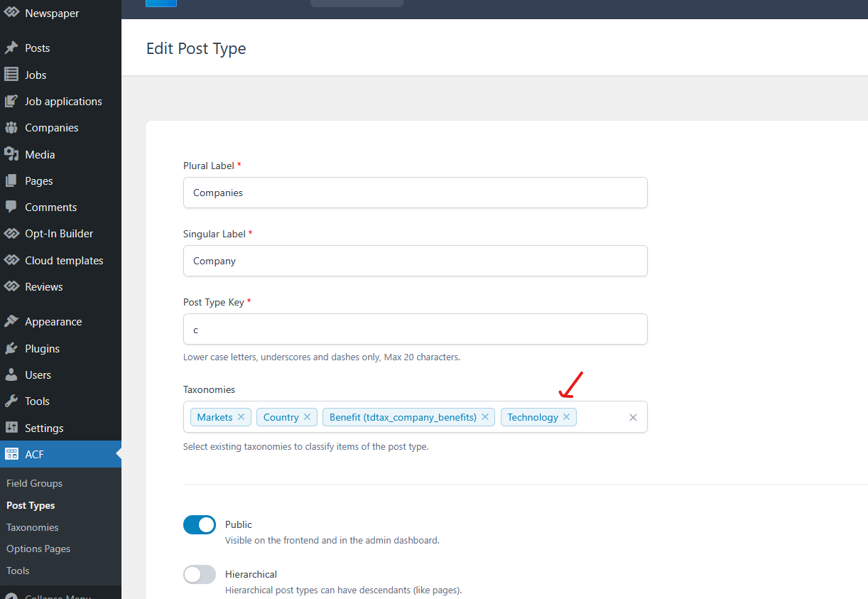Clear all selected taxonomies
868x599 pixels.
click(633, 417)
